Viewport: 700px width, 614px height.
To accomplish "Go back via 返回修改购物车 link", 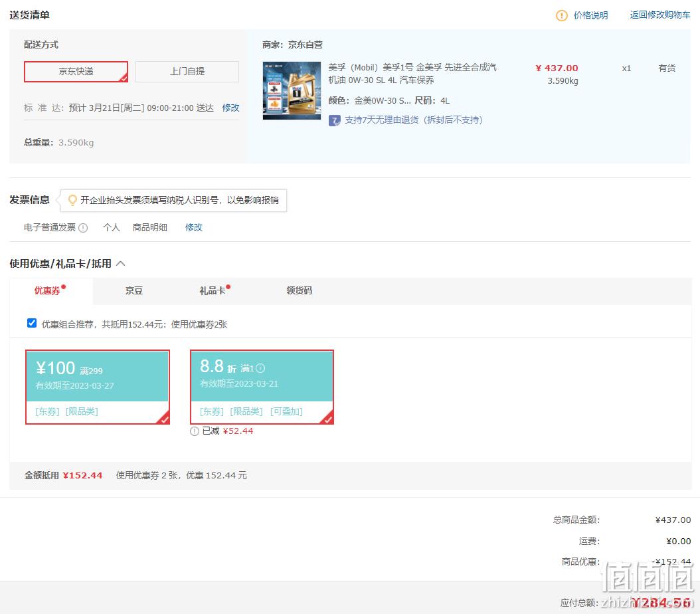I will coord(660,15).
